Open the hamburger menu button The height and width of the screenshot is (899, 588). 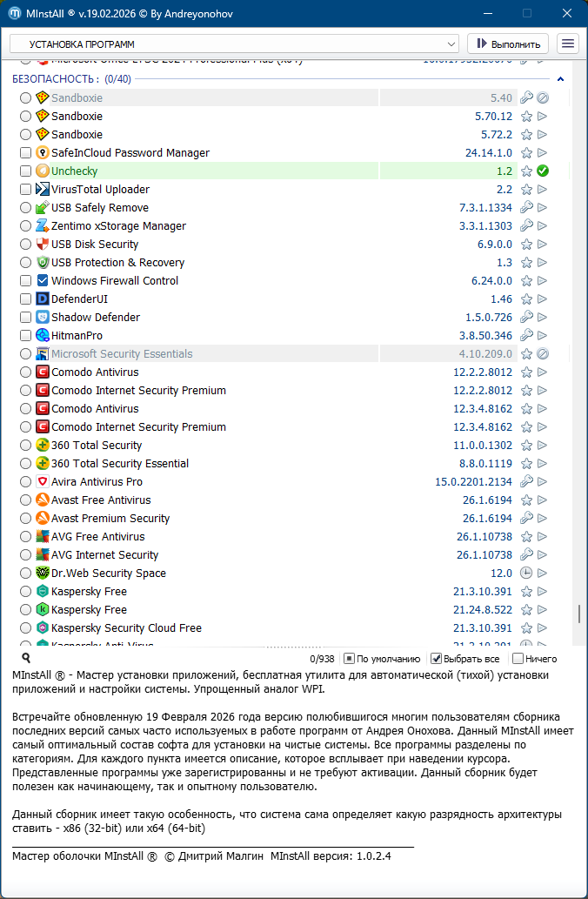coord(568,44)
